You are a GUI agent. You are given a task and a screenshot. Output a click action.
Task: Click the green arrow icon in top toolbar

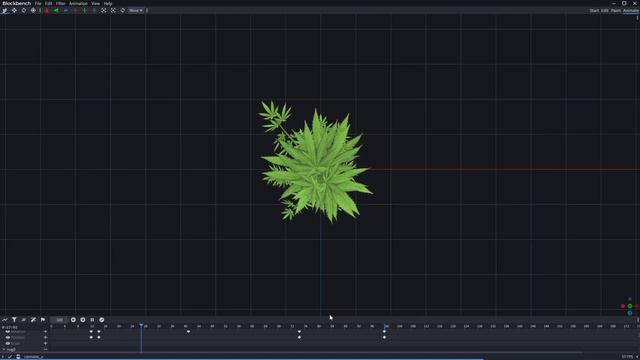(56, 10)
